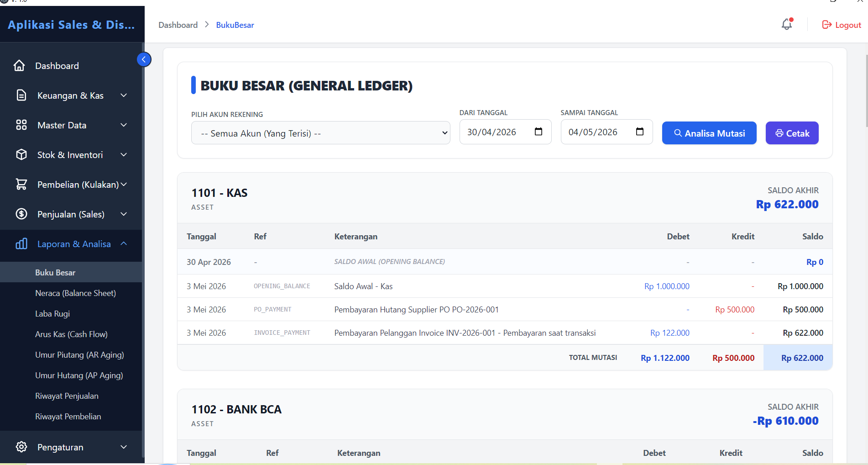Viewport: 868px width, 465px height.
Task: Click the INVOICE_PAYMENT reference cell
Action: coord(282,333)
